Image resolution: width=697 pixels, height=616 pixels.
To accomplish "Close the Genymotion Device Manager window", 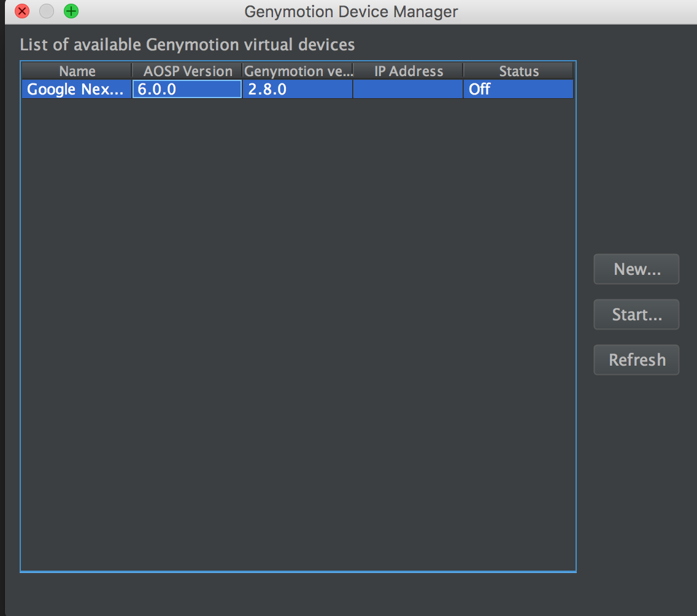I will click(x=22, y=11).
